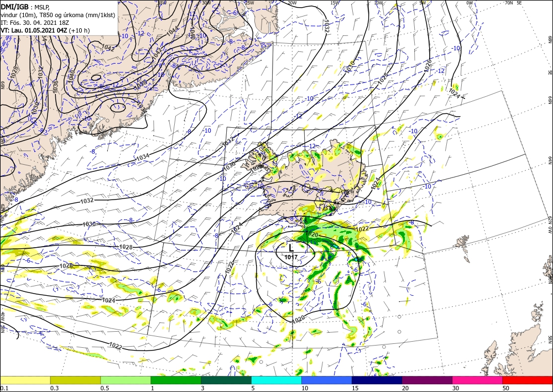Click the pale yellow 0.1–0.3 legend segment
553x392 pixels.
click(25, 380)
